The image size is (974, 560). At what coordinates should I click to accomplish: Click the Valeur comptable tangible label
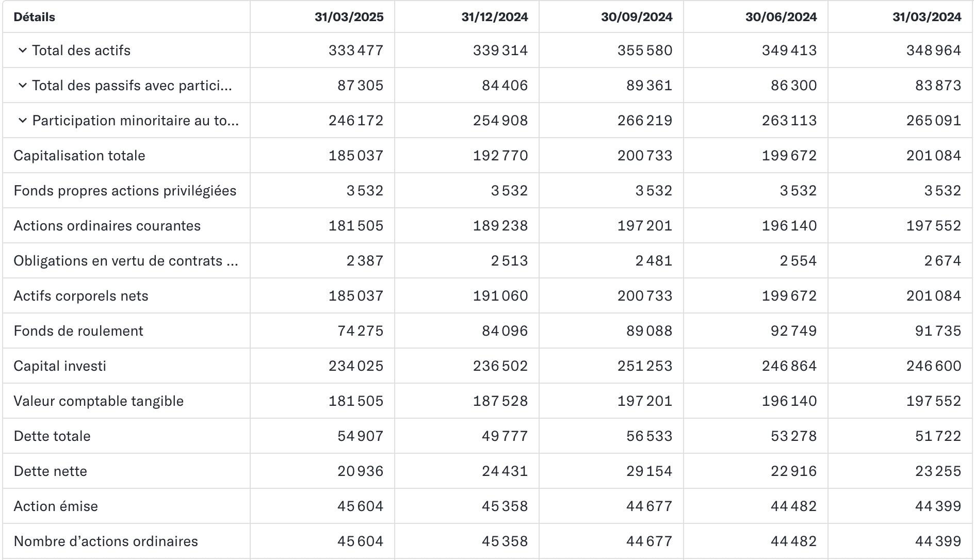tap(99, 401)
